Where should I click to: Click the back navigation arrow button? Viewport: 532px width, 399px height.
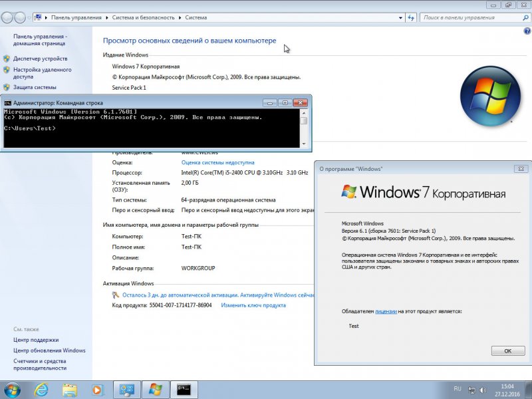click(7, 17)
